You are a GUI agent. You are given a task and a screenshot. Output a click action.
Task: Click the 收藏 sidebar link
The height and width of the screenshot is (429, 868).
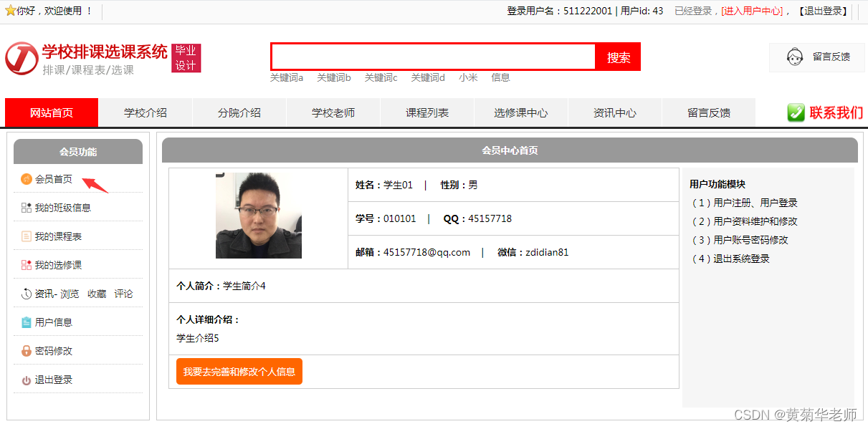pos(97,294)
